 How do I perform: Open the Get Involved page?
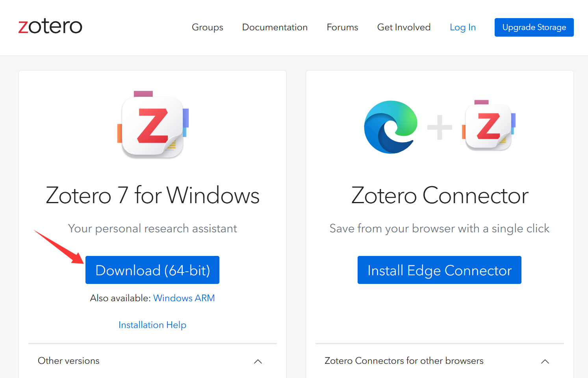(x=404, y=27)
